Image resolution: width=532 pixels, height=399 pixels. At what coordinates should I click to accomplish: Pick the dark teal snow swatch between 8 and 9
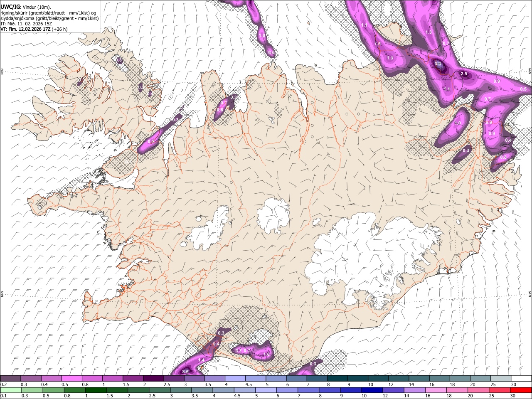pos(337,378)
